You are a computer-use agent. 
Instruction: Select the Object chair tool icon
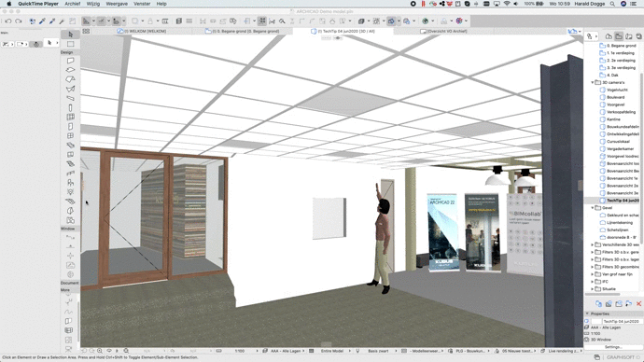coord(70,183)
